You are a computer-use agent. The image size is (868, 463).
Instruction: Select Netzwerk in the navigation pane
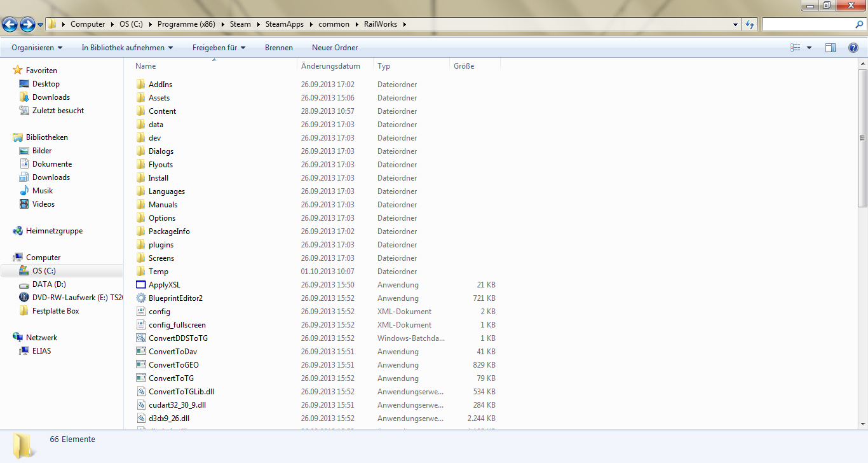pyautogui.click(x=41, y=338)
